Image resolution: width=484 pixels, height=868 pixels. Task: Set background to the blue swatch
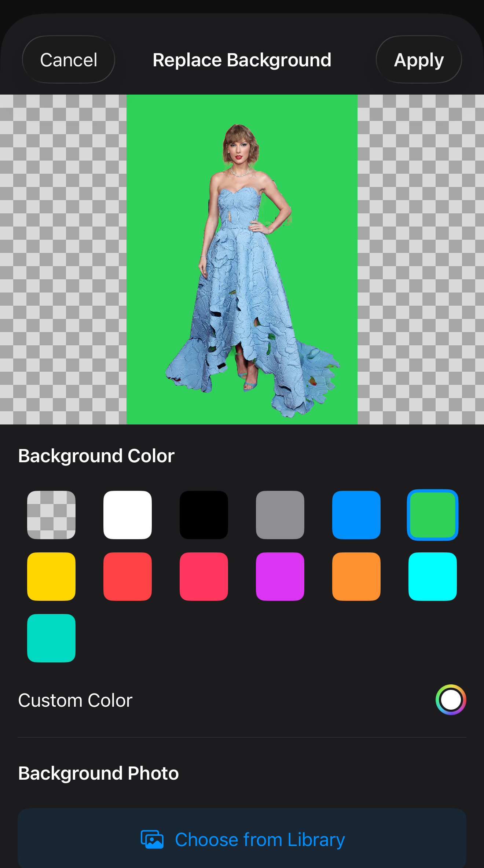tap(356, 515)
